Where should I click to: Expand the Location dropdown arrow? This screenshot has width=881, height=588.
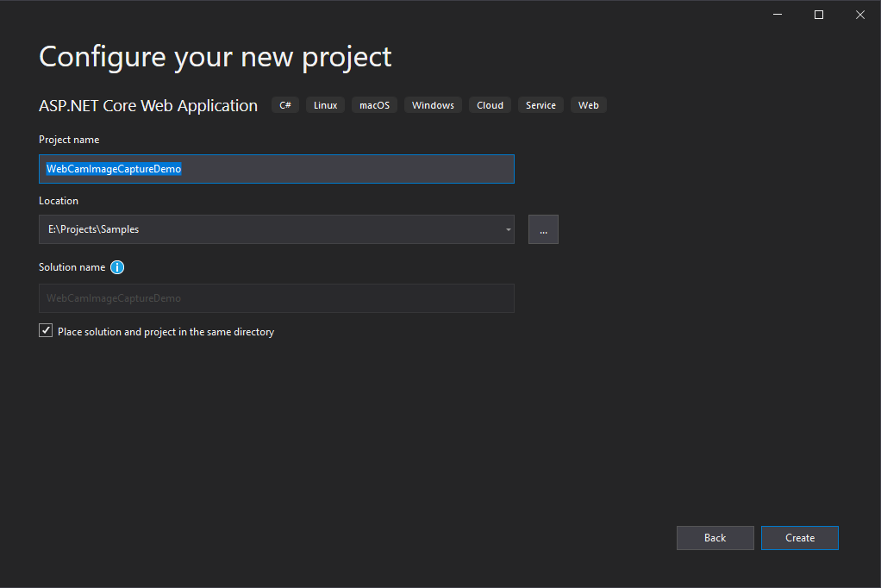pyautogui.click(x=508, y=229)
